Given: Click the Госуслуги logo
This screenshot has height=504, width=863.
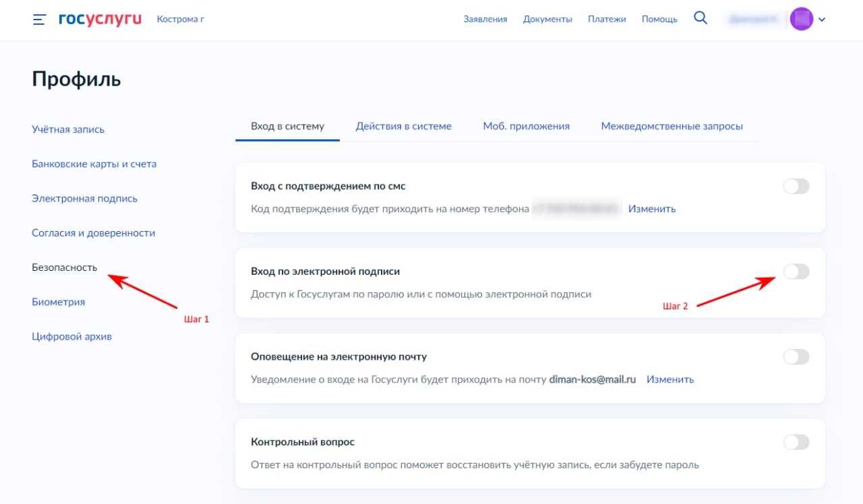Looking at the screenshot, I should [100, 19].
